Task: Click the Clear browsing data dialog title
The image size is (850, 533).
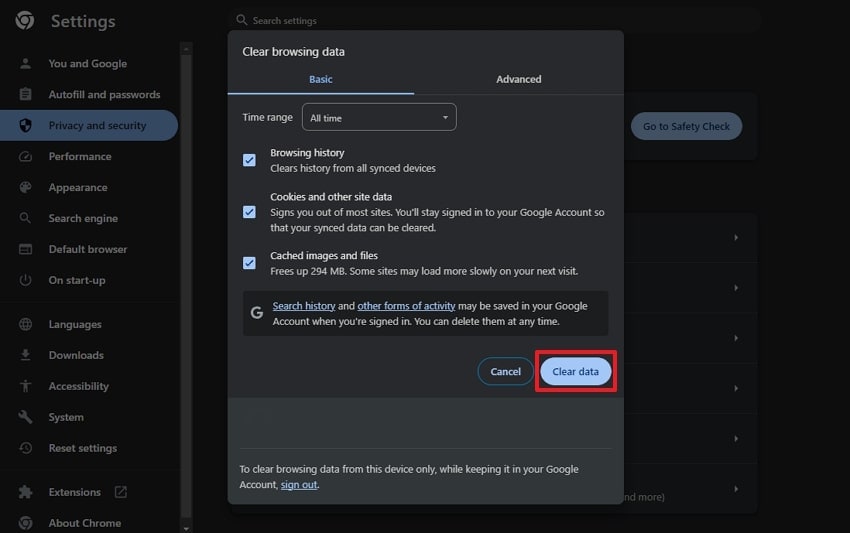Action: (293, 52)
